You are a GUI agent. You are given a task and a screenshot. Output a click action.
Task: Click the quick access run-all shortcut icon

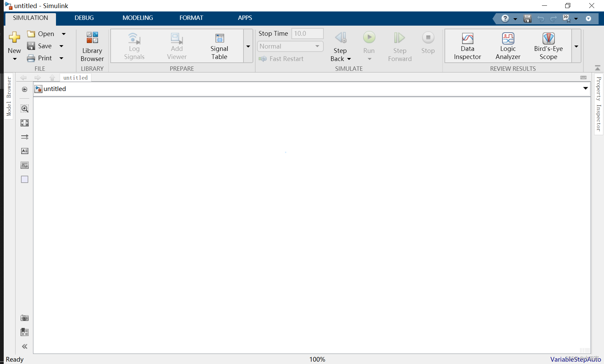coord(567,19)
